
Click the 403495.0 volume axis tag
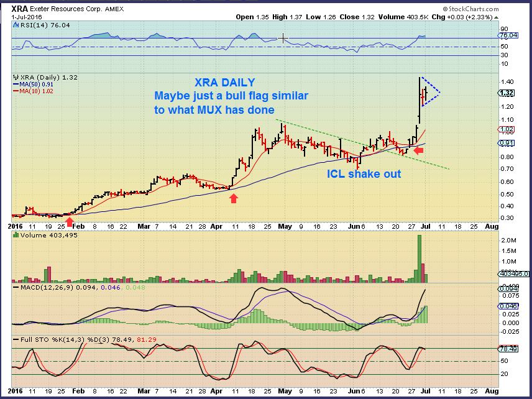[x=513, y=273]
